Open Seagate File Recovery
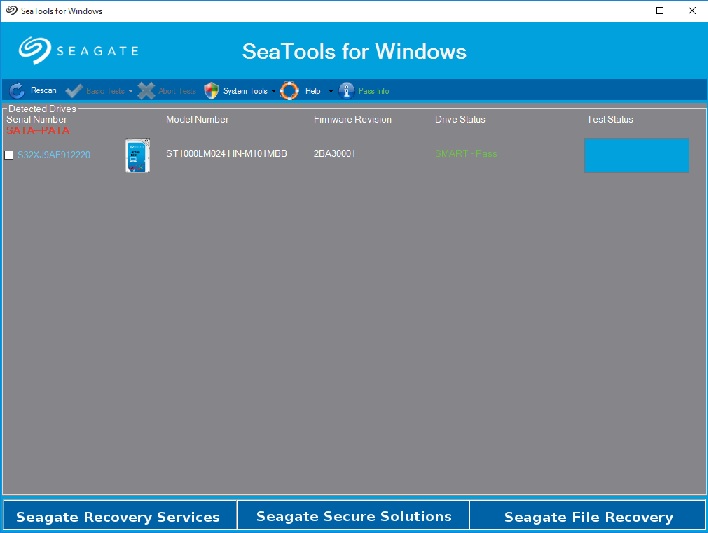The height and width of the screenshot is (533, 708). [588, 515]
